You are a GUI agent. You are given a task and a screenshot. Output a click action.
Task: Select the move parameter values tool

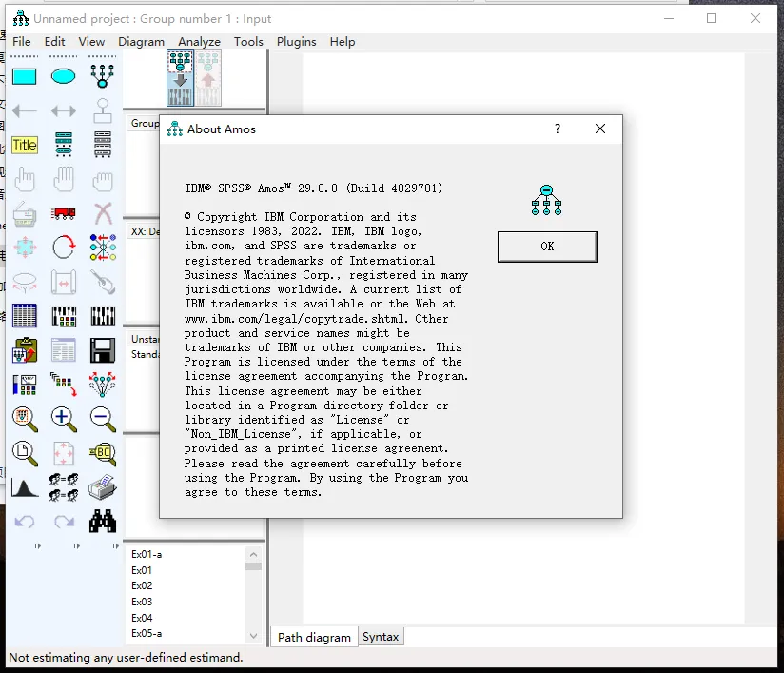click(x=25, y=282)
